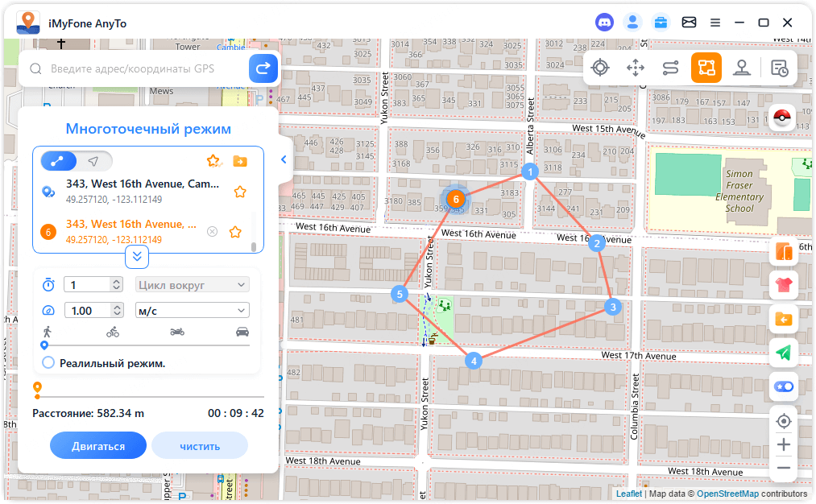Open the 'Цикл вокруг' dropdown

[192, 285]
